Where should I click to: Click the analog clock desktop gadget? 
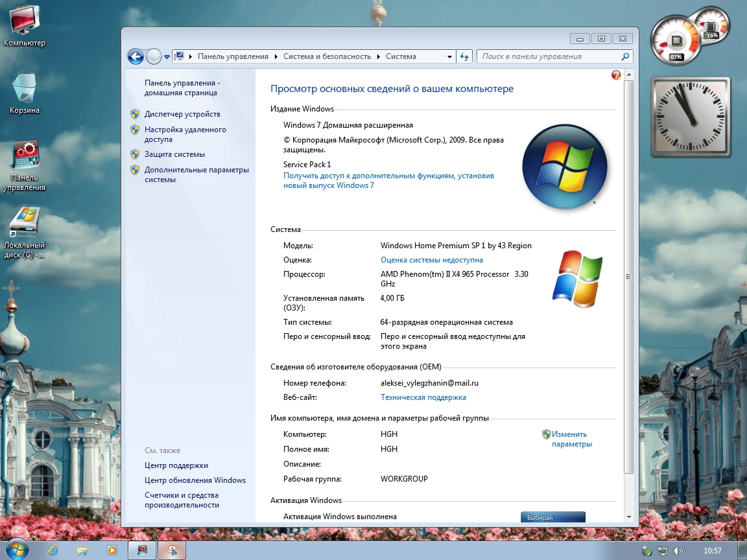691,117
